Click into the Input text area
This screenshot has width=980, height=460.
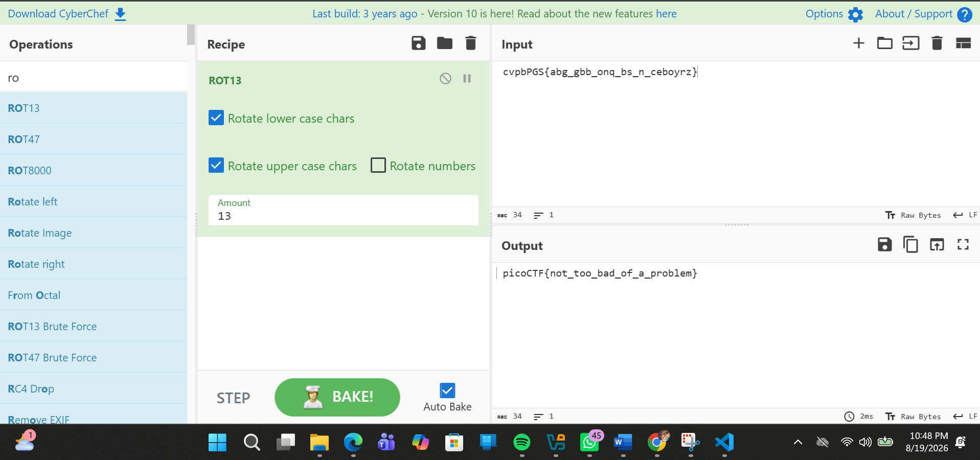736,133
